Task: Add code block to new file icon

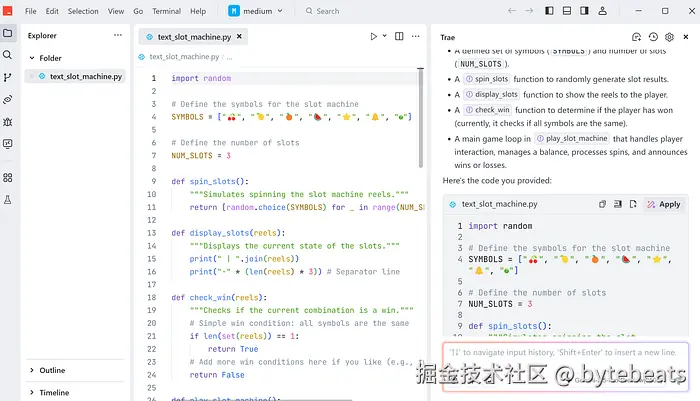Action: coord(633,204)
